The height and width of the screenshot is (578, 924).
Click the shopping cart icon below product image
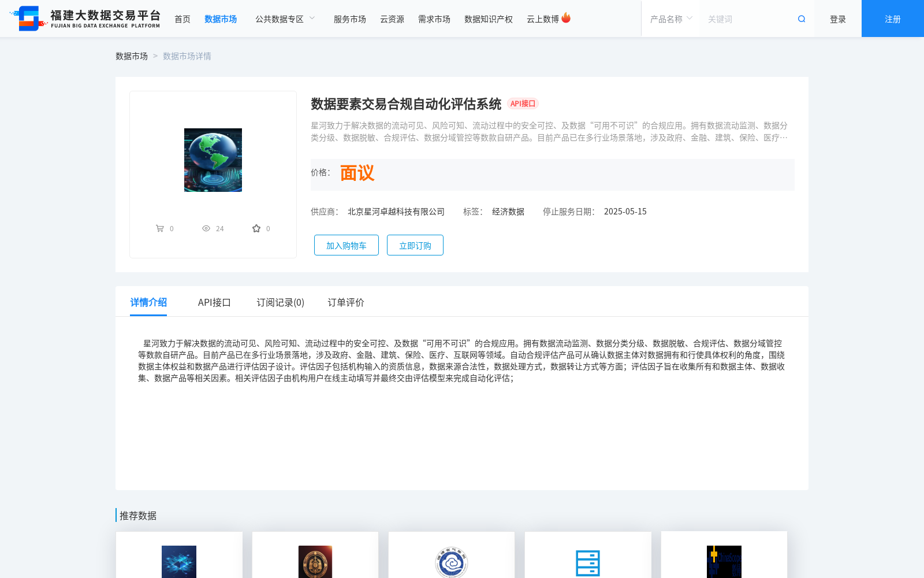tap(161, 228)
